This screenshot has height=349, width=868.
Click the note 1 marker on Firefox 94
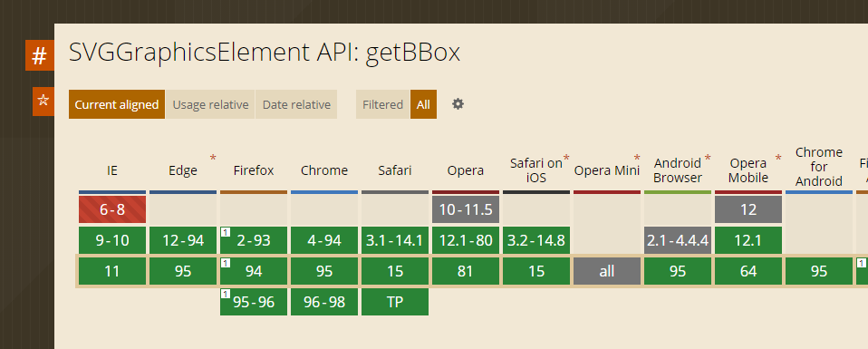226,263
